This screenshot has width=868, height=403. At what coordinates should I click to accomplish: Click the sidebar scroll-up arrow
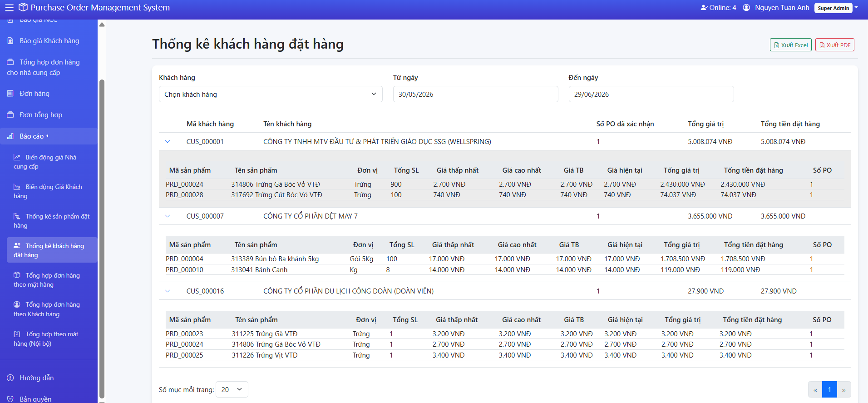pyautogui.click(x=102, y=25)
